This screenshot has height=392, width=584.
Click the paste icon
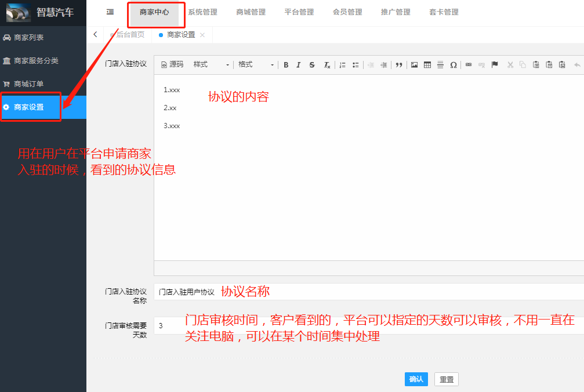click(536, 65)
